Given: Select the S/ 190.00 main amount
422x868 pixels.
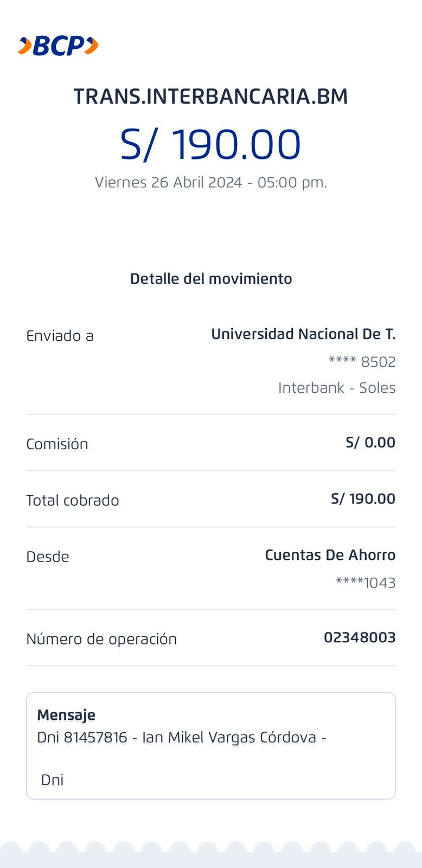Looking at the screenshot, I should tap(210, 144).
